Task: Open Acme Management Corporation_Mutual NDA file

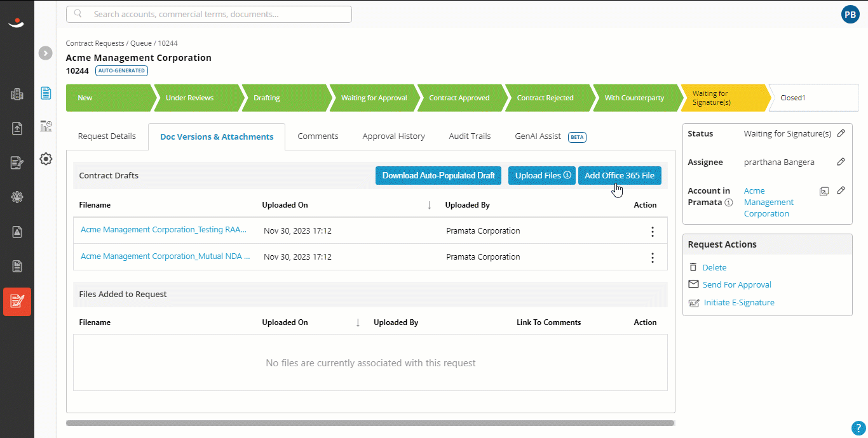Action: point(165,257)
